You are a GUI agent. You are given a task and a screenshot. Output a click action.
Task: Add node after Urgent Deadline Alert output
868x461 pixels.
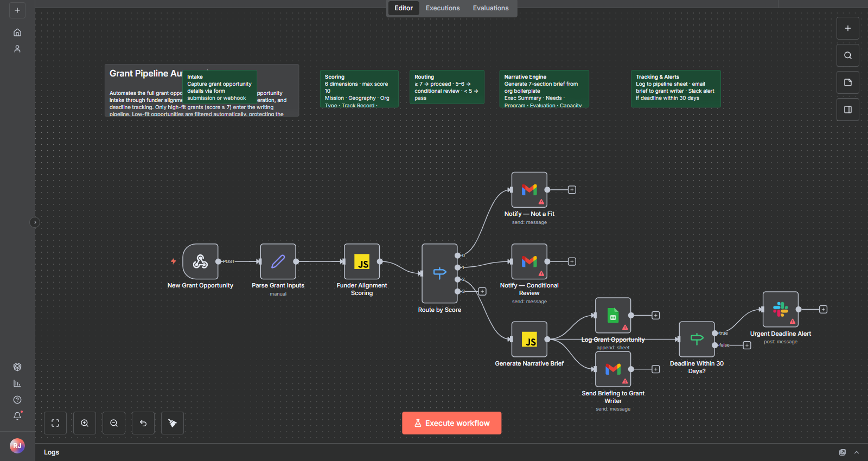click(823, 309)
